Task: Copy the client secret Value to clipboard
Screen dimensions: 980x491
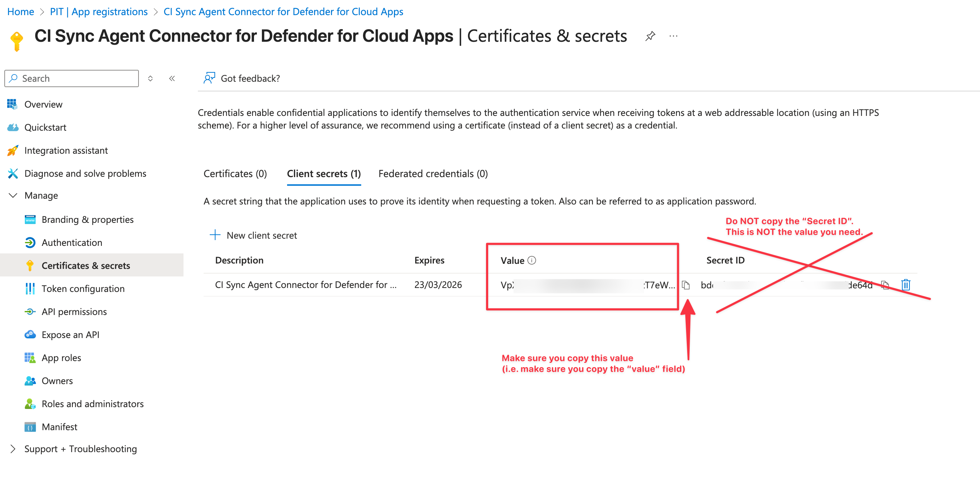Action: pyautogui.click(x=686, y=285)
